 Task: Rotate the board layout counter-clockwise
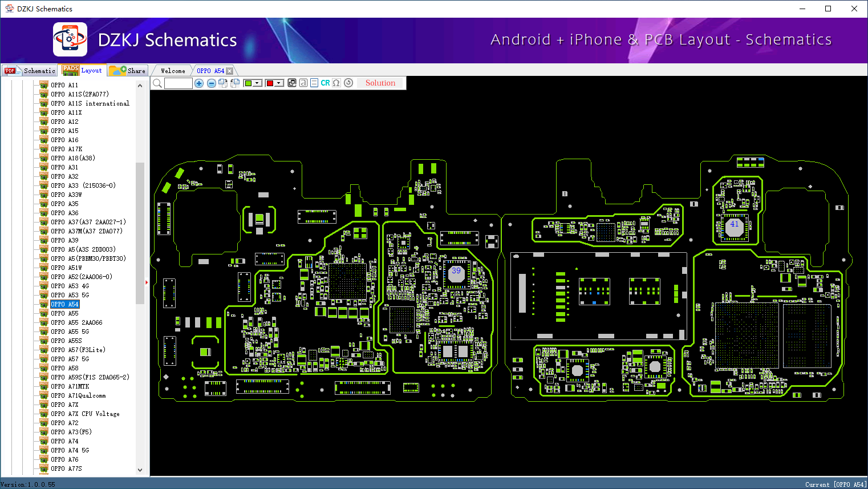click(x=235, y=83)
